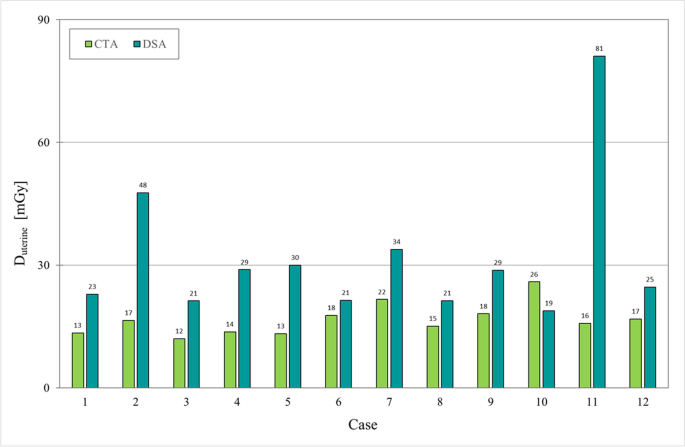Select the CTA bar for Case 2
The width and height of the screenshot is (685, 447).
click(128, 354)
